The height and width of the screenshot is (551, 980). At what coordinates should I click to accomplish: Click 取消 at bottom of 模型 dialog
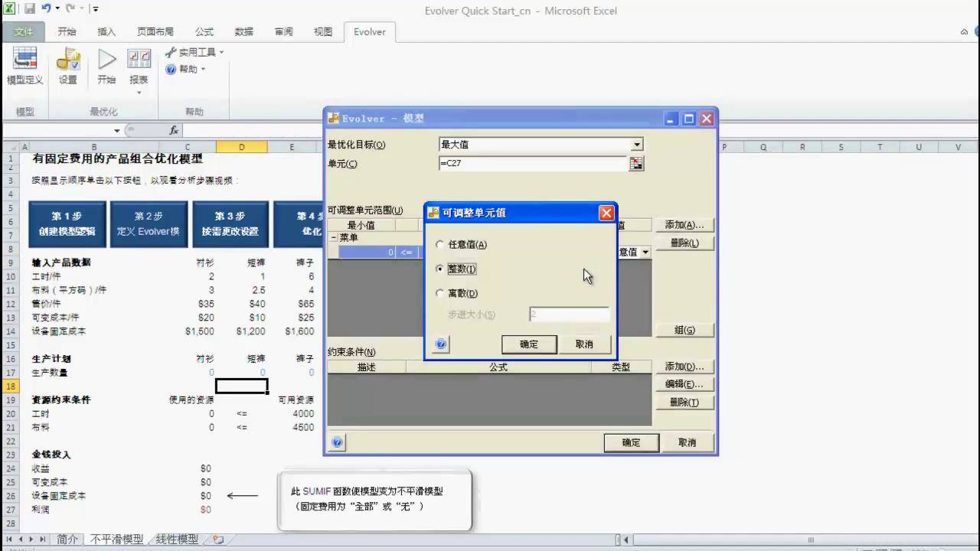pyautogui.click(x=687, y=442)
